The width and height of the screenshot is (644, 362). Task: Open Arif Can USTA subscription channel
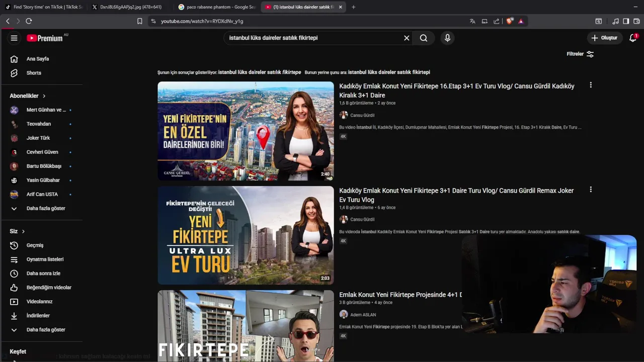(x=41, y=195)
